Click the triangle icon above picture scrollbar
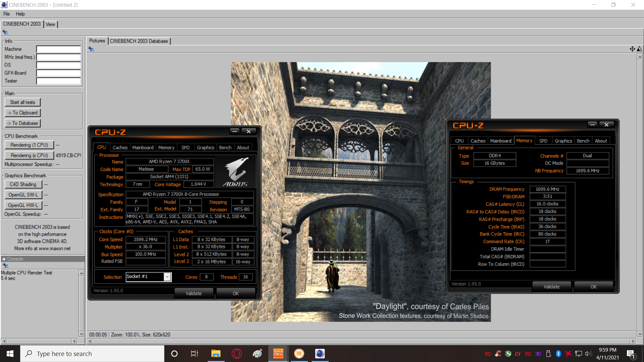The image size is (644, 362). click(x=640, y=49)
